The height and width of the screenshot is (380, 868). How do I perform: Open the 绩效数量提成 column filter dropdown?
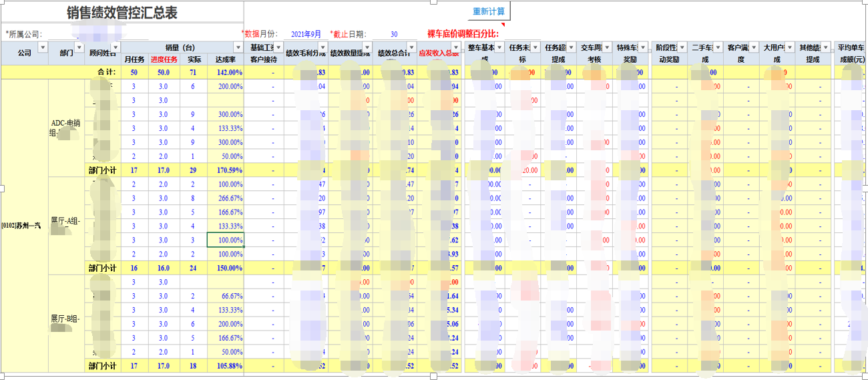coord(368,47)
